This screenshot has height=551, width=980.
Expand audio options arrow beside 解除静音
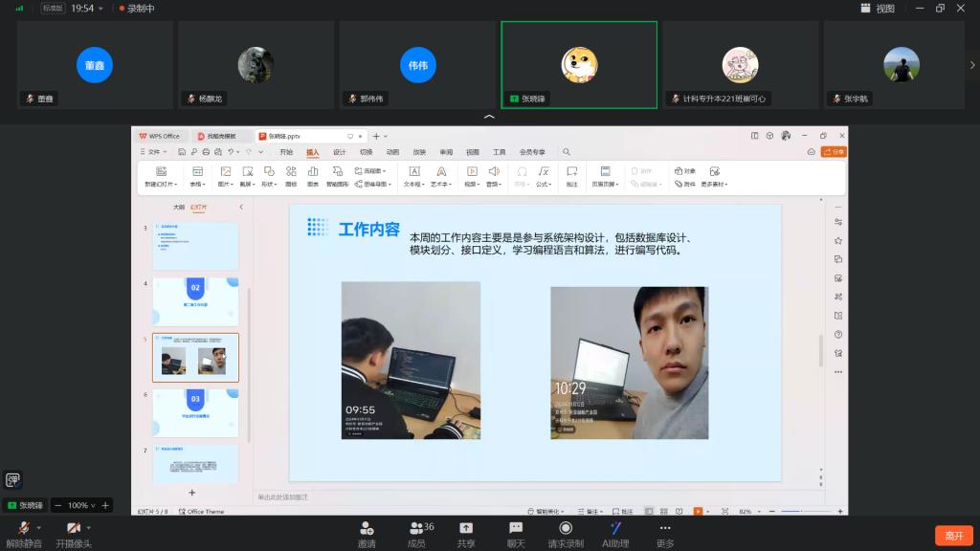pos(39,527)
